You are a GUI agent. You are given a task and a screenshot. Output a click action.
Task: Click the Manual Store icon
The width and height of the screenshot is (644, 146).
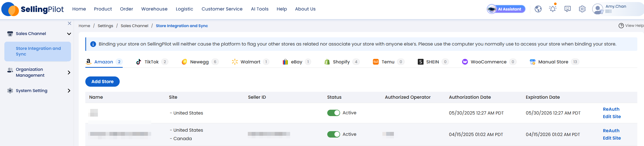[533, 62]
